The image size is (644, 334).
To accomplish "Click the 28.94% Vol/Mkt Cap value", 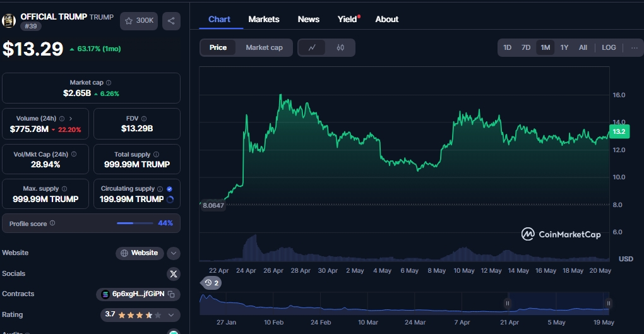I will (x=45, y=164).
